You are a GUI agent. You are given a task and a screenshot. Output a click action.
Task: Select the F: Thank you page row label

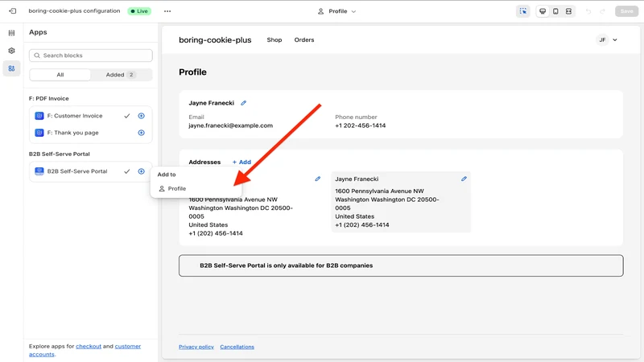tap(72, 133)
